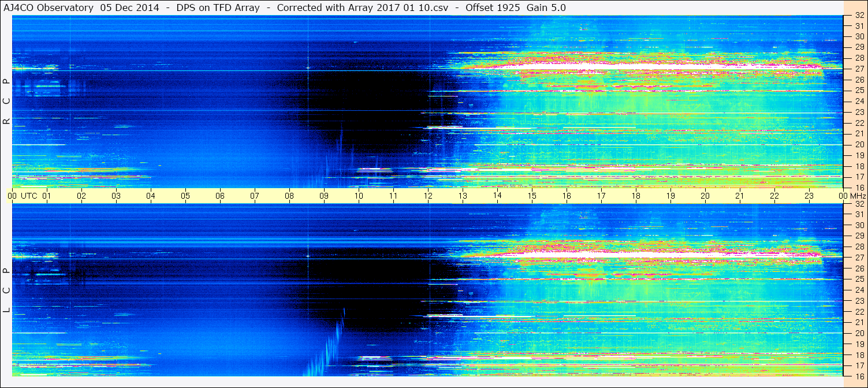Click the 23 MHz label of the RCP panel
Screen dimensions: 868x388
click(859, 112)
